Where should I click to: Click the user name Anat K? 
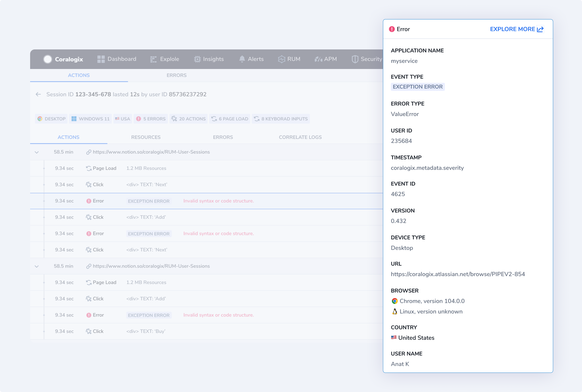click(x=400, y=364)
